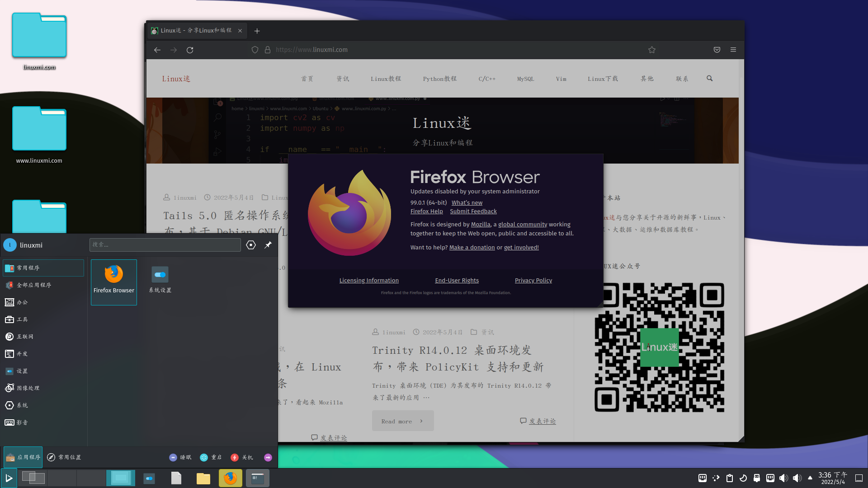Click the site padlock icon
The width and height of the screenshot is (868, 488).
(x=268, y=50)
